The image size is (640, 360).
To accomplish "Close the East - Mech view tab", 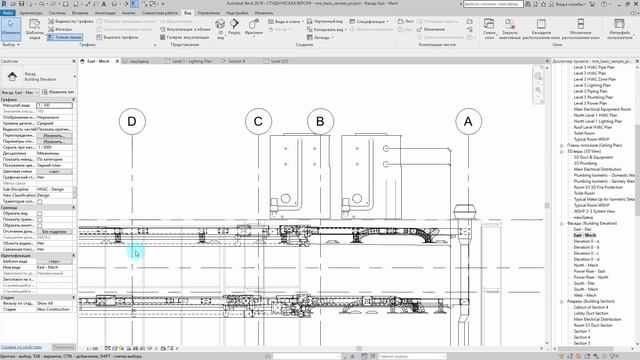I will pos(117,61).
